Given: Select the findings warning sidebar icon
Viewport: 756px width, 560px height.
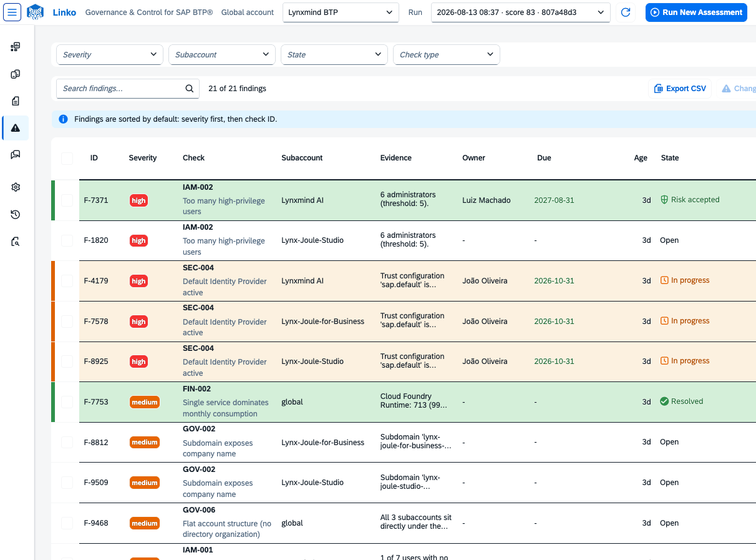Looking at the screenshot, I should 16,128.
